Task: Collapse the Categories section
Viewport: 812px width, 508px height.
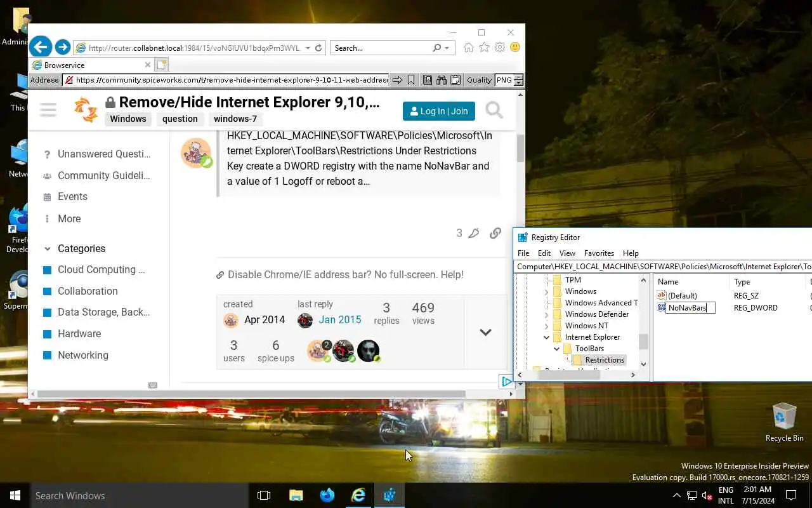Action: (48, 249)
